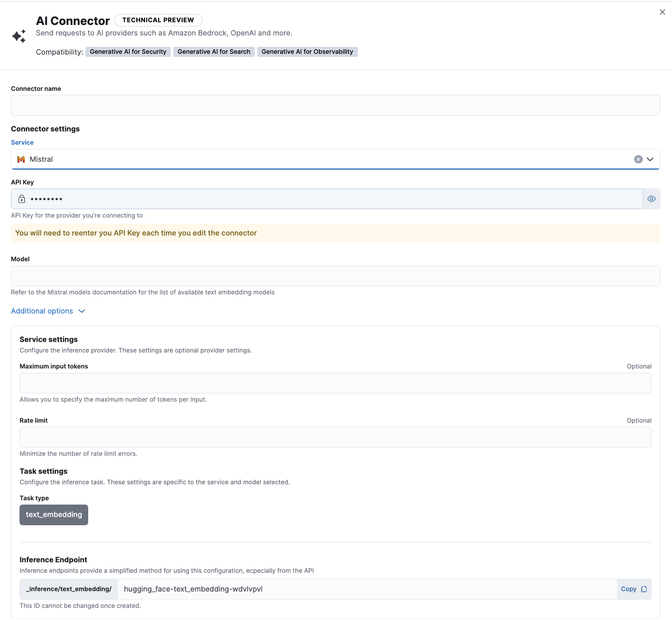
Task: Focus the Connector name field
Action: [335, 105]
